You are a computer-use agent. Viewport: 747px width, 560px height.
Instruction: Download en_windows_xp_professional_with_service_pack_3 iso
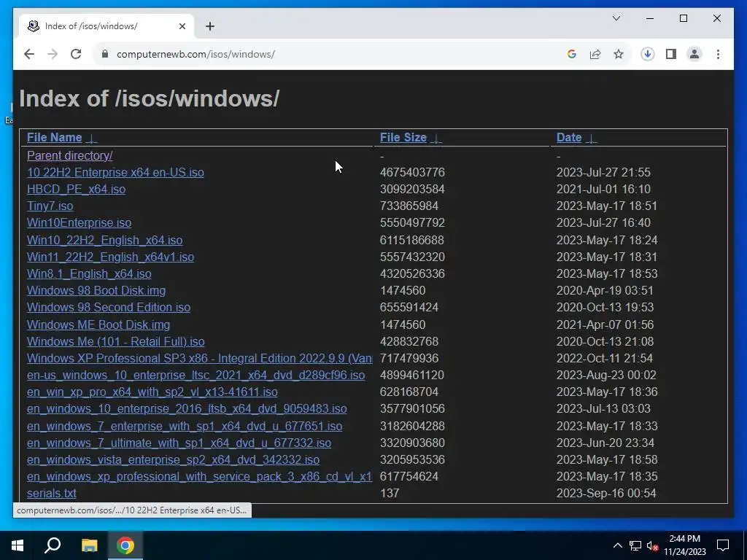200,477
